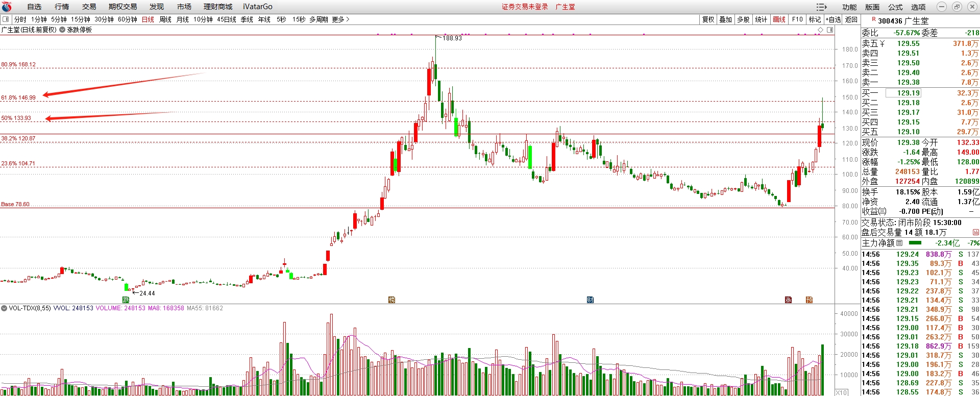Open the list-arrow menu icon beside 功能
Screen dimensions: 980x396
pyautogui.click(x=821, y=7)
